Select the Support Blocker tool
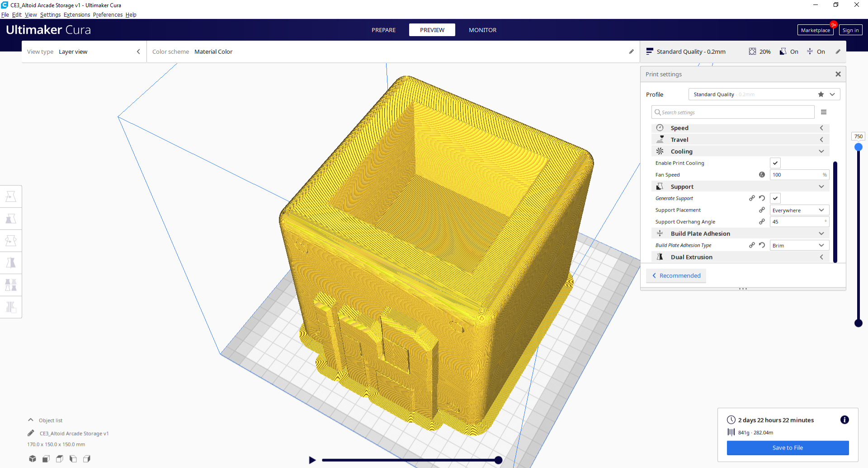Image resolution: width=868 pixels, height=468 pixels. (11, 307)
